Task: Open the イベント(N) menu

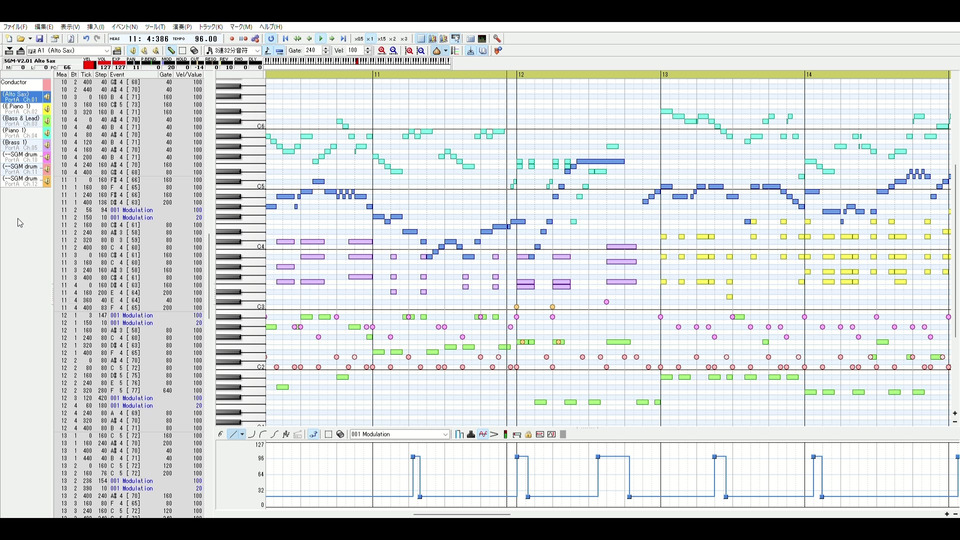Action: (124, 27)
